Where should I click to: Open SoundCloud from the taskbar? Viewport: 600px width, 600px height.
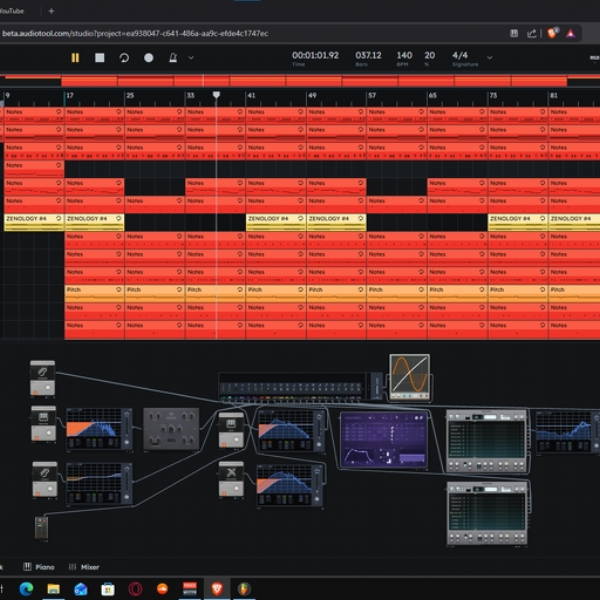point(163,589)
